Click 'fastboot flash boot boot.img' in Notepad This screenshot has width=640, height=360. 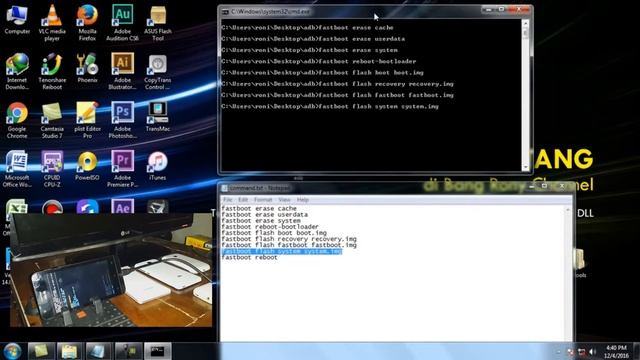pos(274,233)
